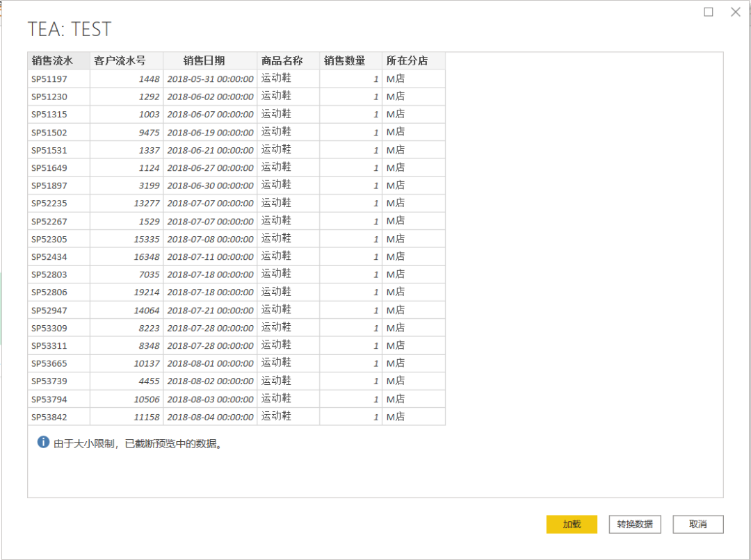Click cell SP52267

point(59,222)
